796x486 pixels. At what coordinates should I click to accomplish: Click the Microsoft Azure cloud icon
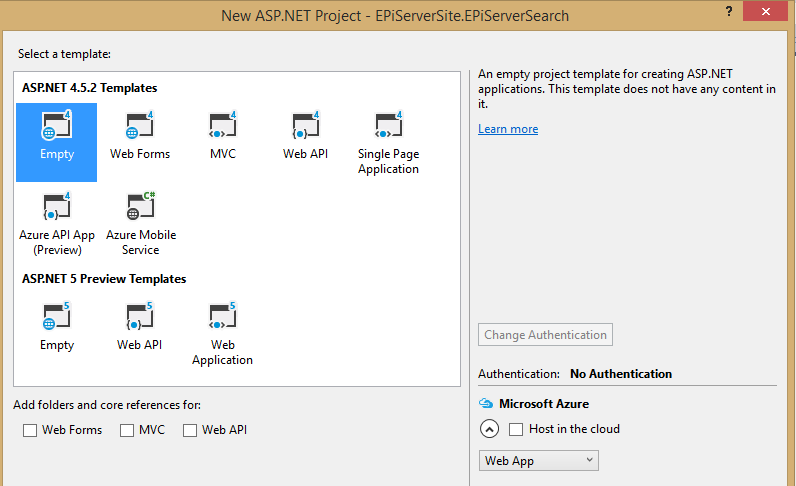point(486,404)
